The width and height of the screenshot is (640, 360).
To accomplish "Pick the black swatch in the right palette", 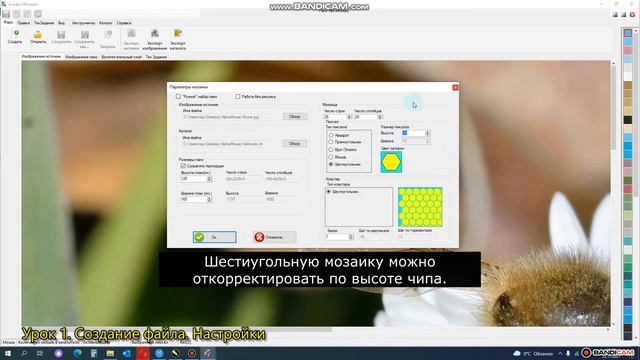I will pos(628,120).
